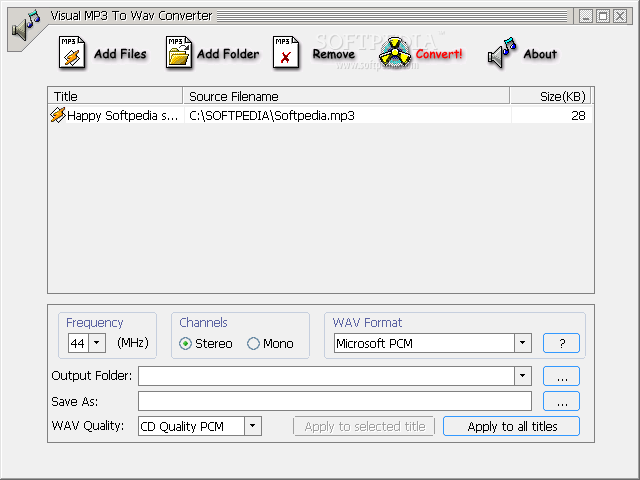Click into the Output Folder field

(x=326, y=376)
